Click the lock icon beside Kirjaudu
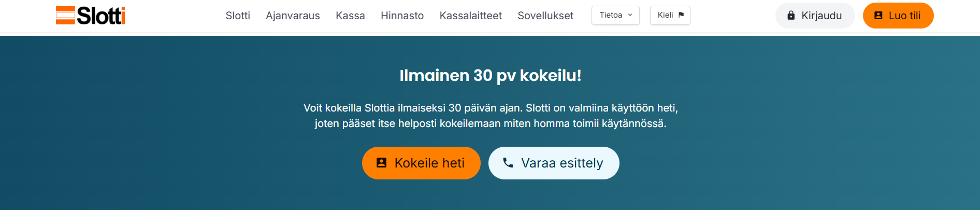 791,16
